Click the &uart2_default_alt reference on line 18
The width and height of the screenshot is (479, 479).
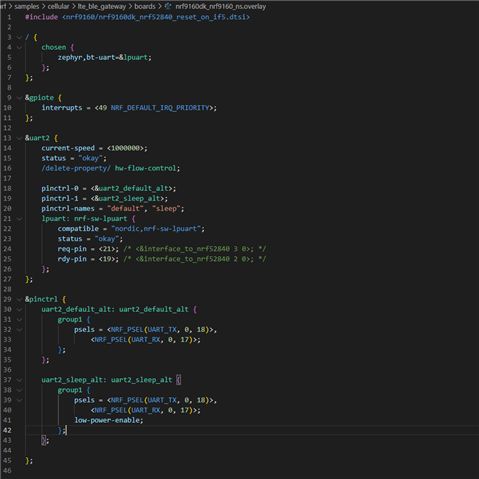point(131,188)
